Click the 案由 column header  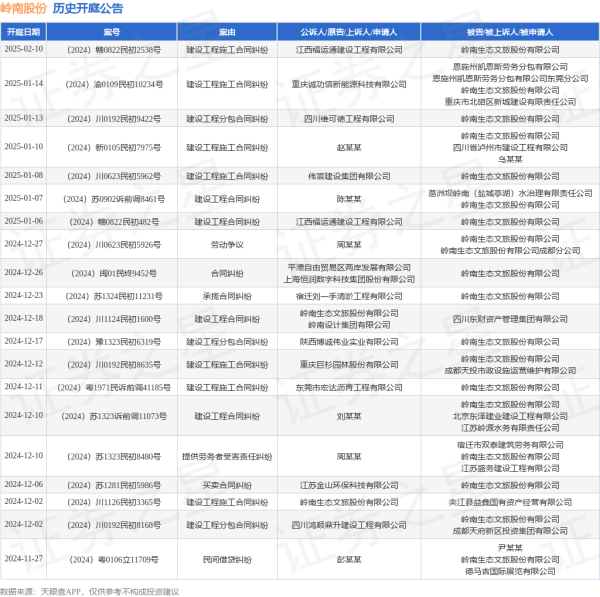coord(227,32)
